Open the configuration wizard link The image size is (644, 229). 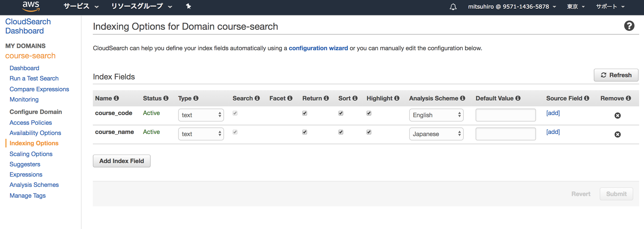click(318, 48)
